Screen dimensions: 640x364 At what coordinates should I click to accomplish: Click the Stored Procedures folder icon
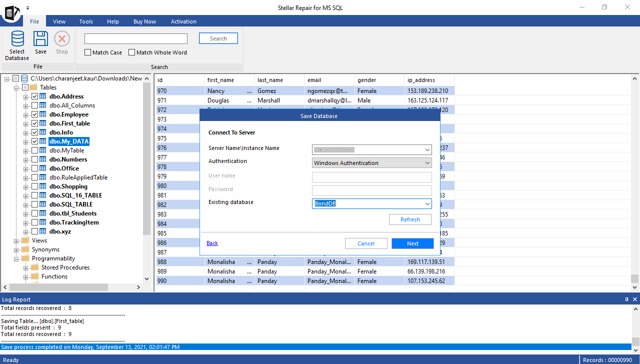34,267
